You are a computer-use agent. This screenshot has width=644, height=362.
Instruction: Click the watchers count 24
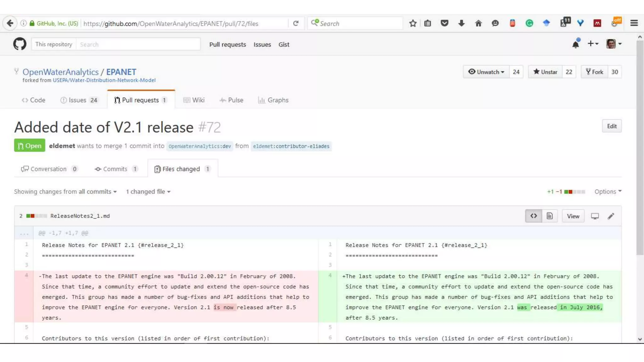[516, 72]
